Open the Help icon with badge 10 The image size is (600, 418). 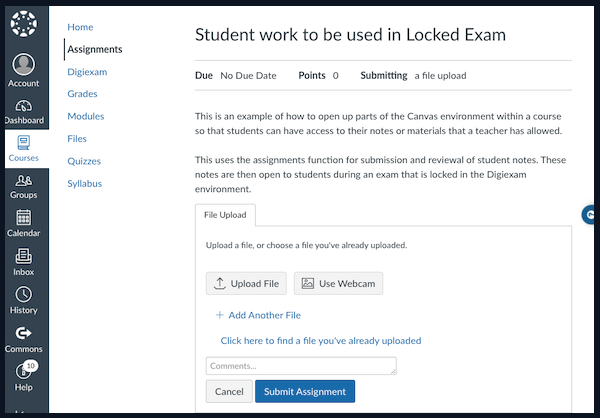pyautogui.click(x=24, y=371)
